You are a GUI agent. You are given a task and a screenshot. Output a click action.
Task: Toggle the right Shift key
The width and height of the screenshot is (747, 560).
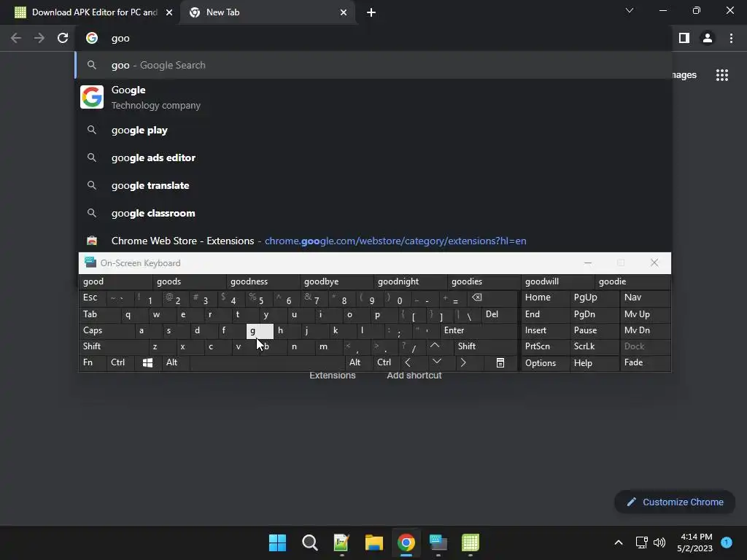click(x=485, y=346)
